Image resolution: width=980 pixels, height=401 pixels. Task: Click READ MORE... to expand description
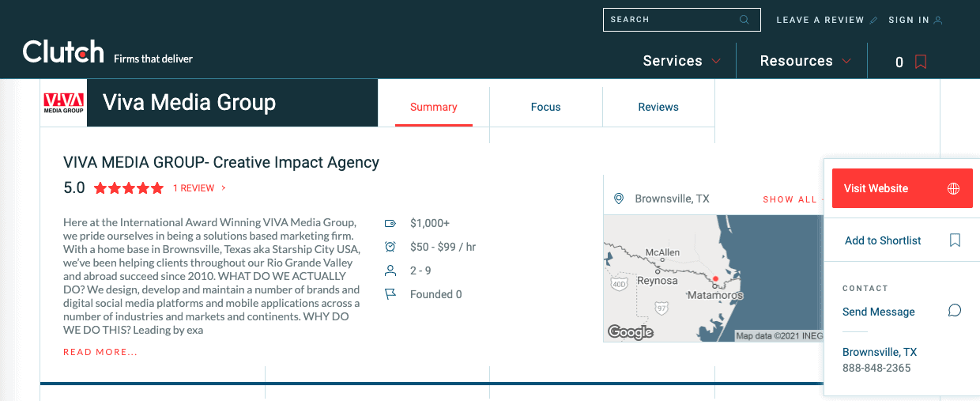click(x=100, y=352)
